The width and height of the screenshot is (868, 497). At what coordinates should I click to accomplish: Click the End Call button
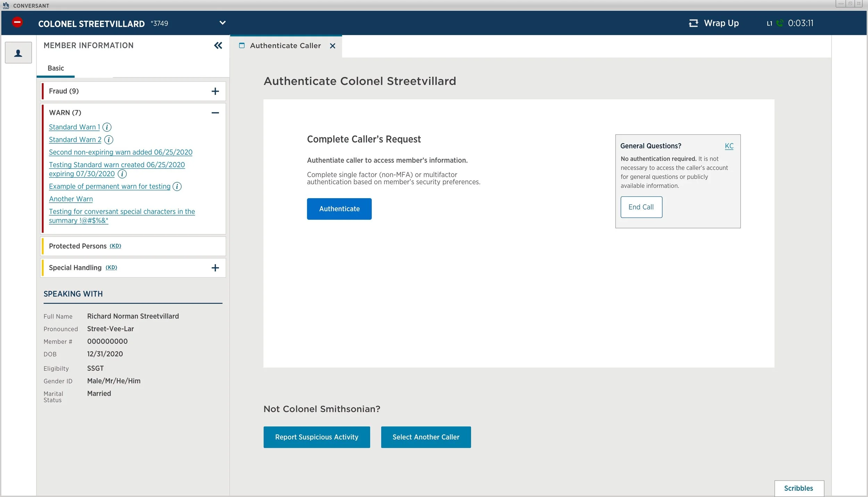[x=641, y=207]
